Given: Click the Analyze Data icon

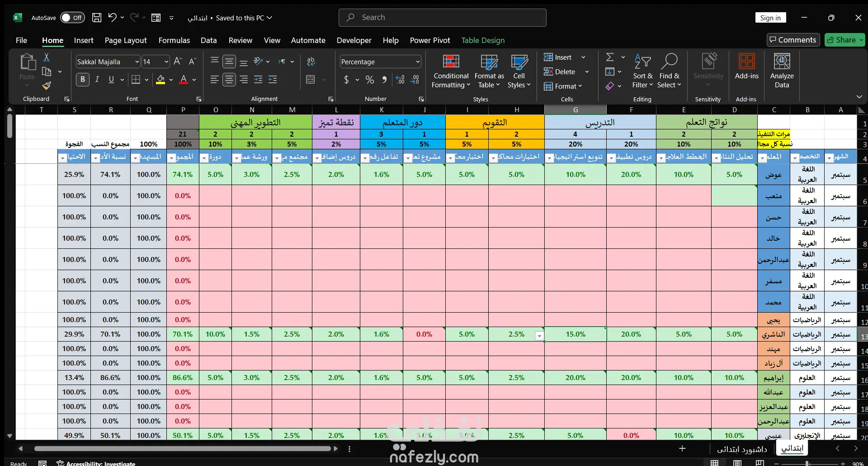Looking at the screenshot, I should [782, 71].
